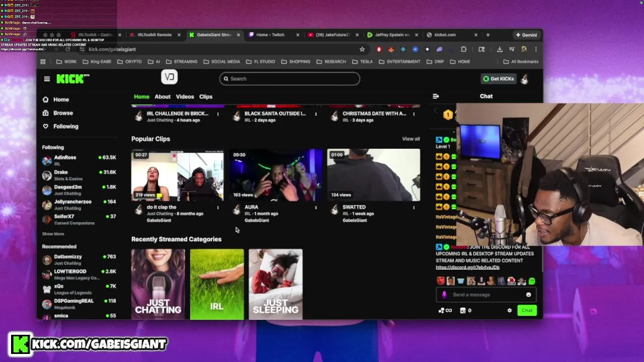Screen dimensions: 644x362
Task: Open the bookmarks bar apps grid icon
Action: [43, 61]
